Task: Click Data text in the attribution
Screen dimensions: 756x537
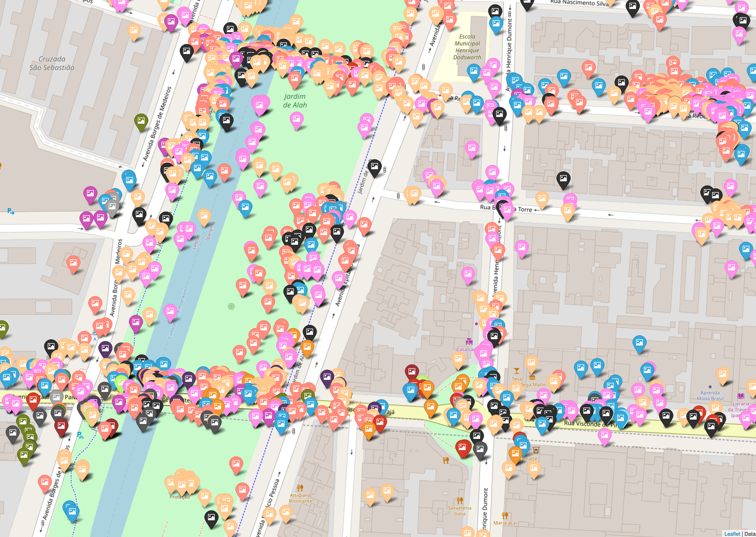Action: (750, 534)
